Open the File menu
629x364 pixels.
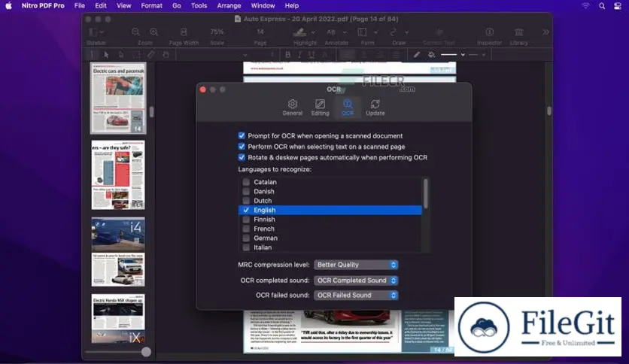tap(80, 6)
